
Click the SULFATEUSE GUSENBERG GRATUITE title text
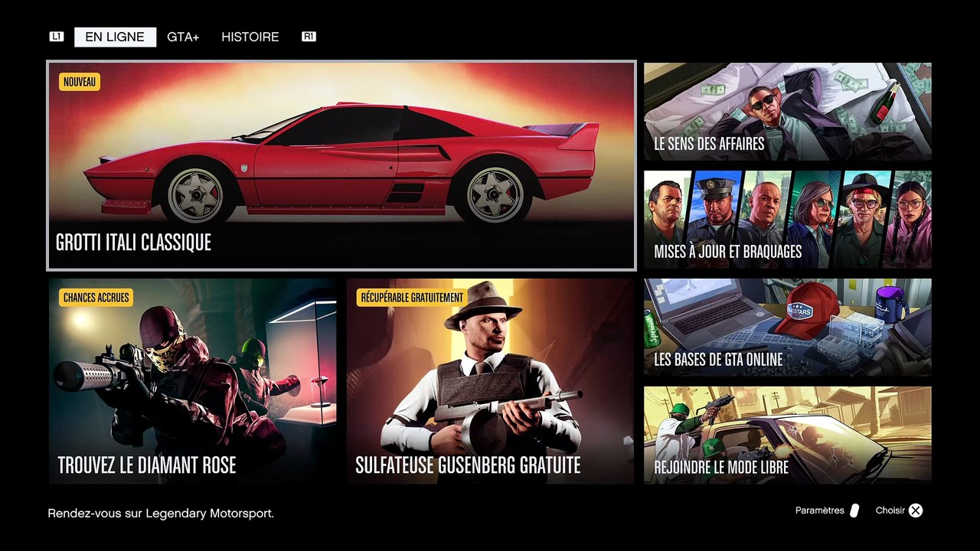point(468,465)
